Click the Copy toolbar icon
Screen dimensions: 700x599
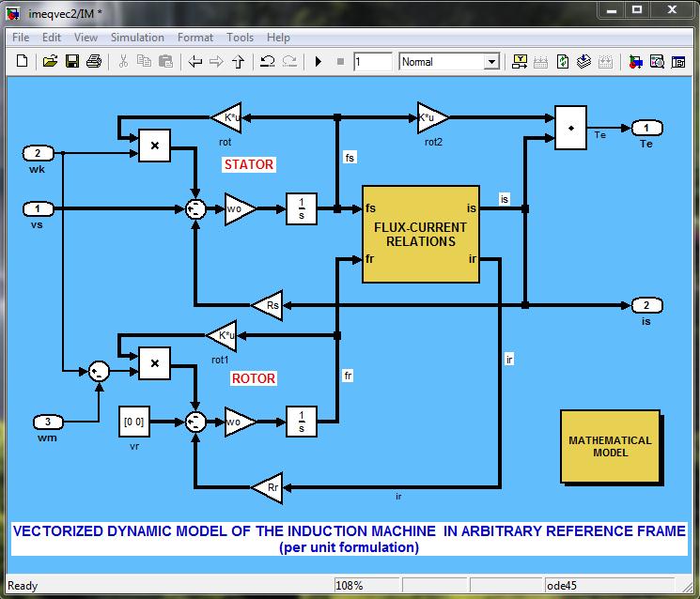tap(144, 61)
